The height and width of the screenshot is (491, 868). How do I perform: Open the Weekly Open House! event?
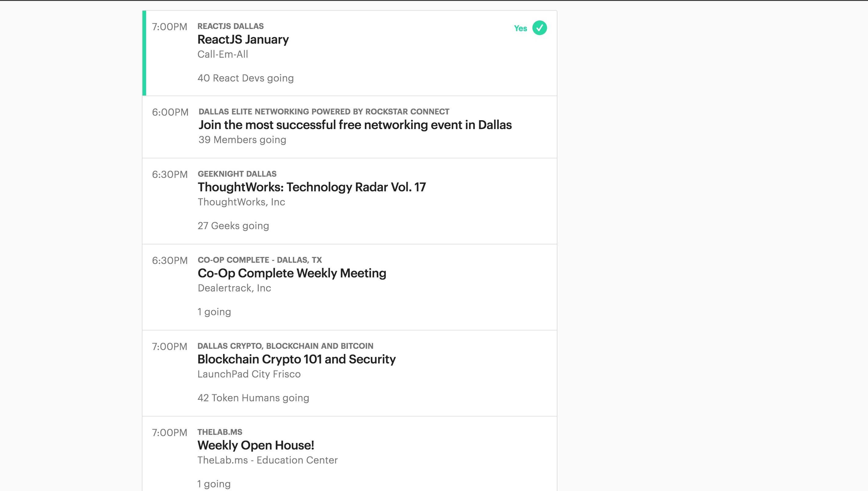(x=255, y=446)
